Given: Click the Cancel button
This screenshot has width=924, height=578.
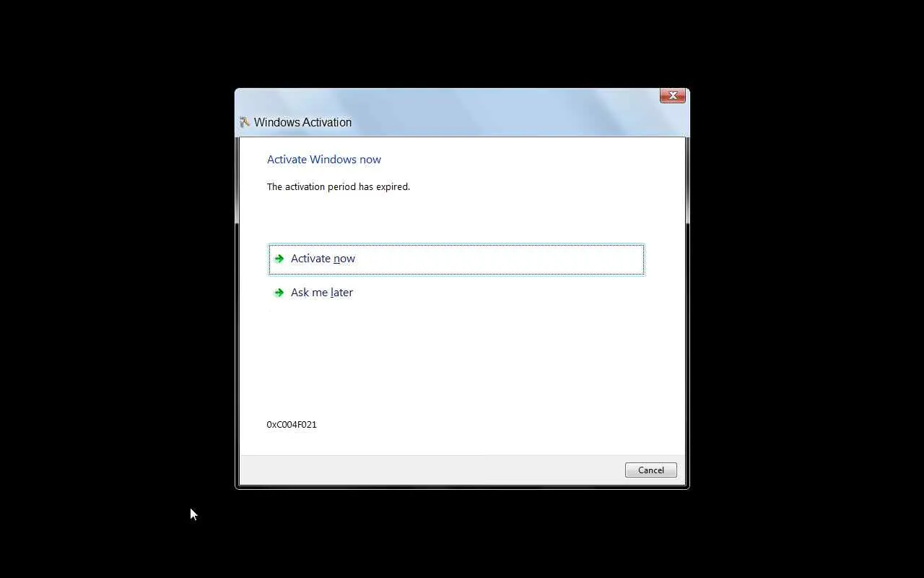Looking at the screenshot, I should click(650, 470).
